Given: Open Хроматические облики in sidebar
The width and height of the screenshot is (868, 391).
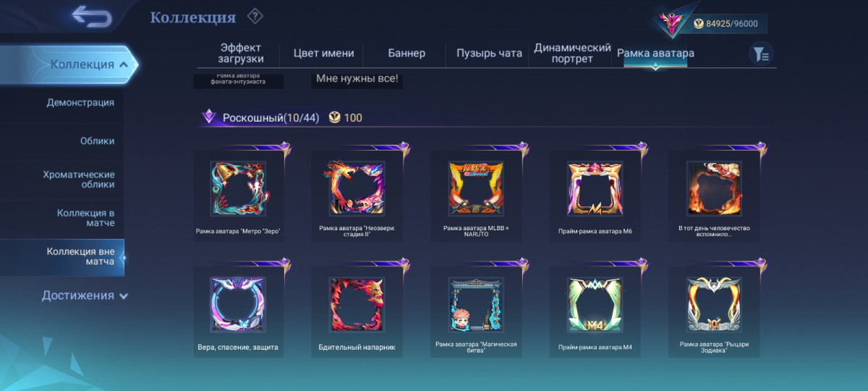Looking at the screenshot, I should [x=78, y=180].
